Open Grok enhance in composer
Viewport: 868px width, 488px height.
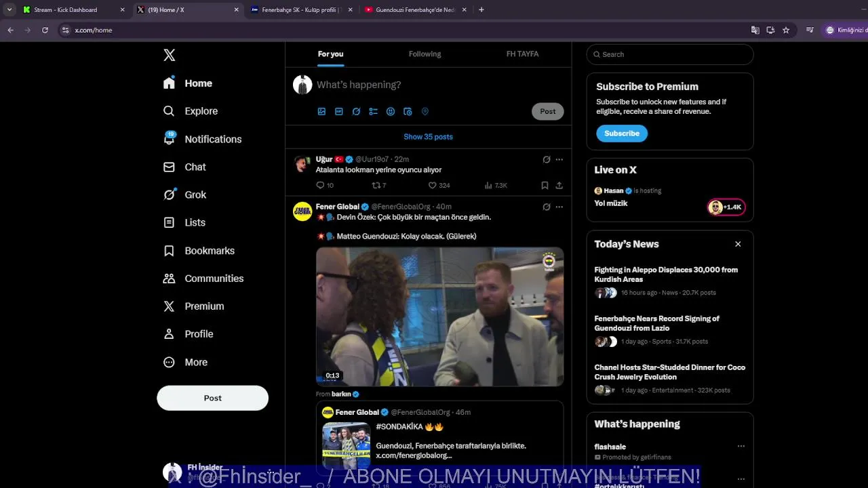click(356, 112)
